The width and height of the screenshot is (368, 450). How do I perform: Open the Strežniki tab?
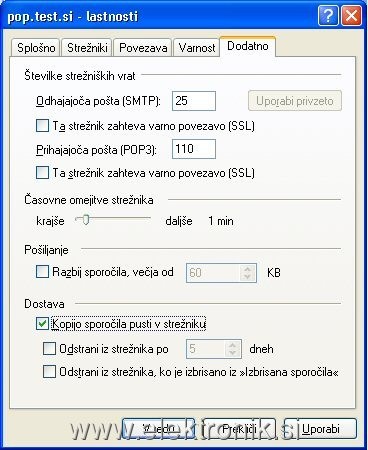pos(87,48)
